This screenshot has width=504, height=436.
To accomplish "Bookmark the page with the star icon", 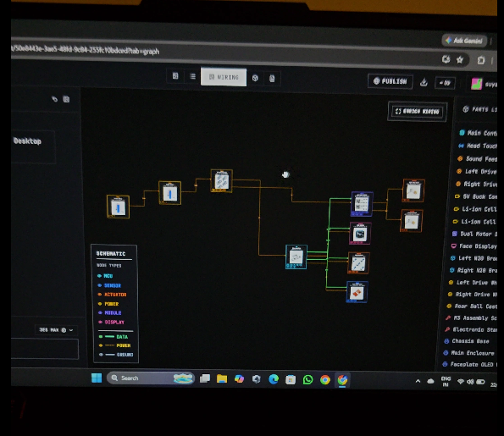I will pyautogui.click(x=460, y=60).
